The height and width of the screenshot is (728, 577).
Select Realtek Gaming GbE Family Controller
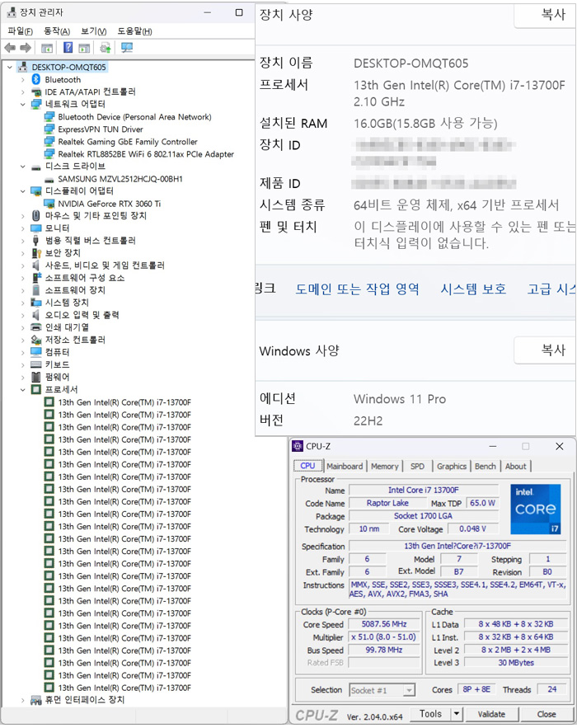coord(127,142)
